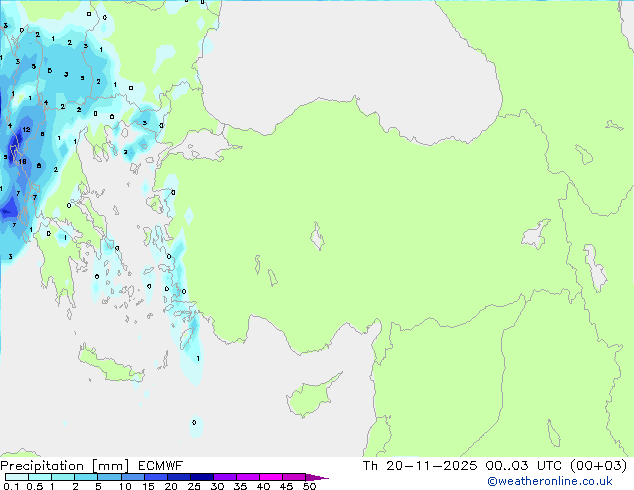Click legend scale label "0.5"

[35, 486]
